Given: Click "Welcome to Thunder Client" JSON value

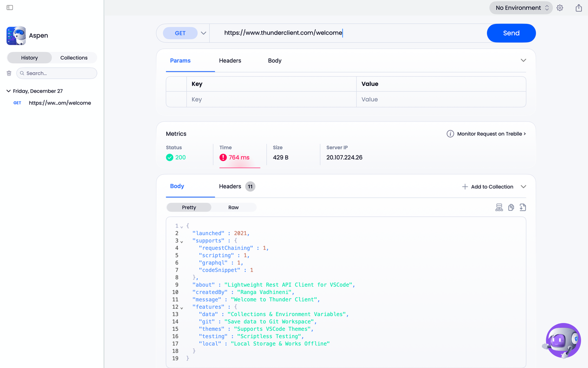Looking at the screenshot, I should [274, 299].
